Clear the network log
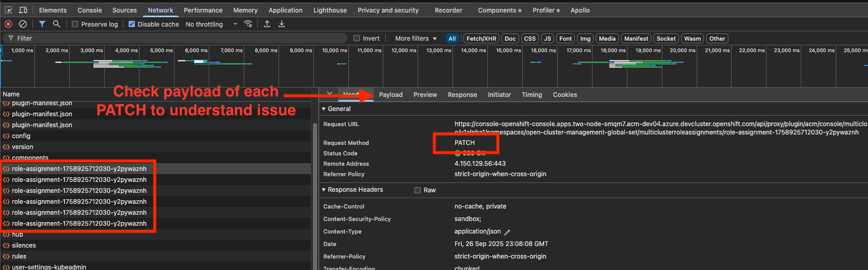This screenshot has width=868, height=270. click(23, 24)
